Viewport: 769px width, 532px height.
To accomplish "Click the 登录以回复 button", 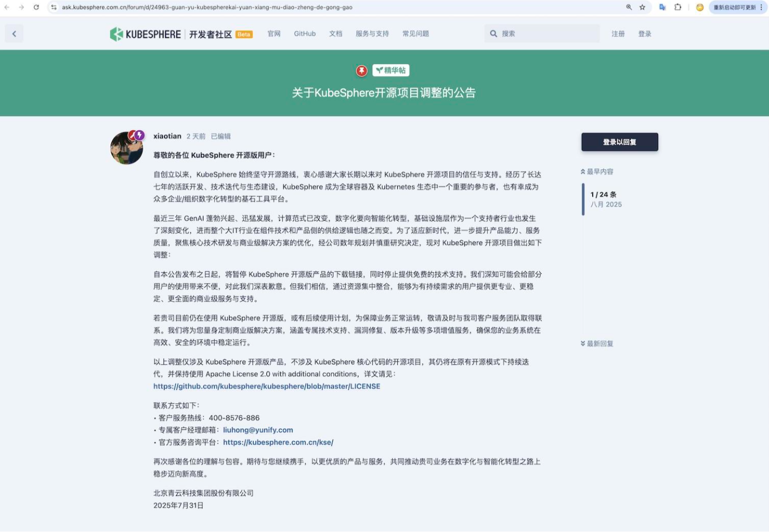I will click(619, 142).
